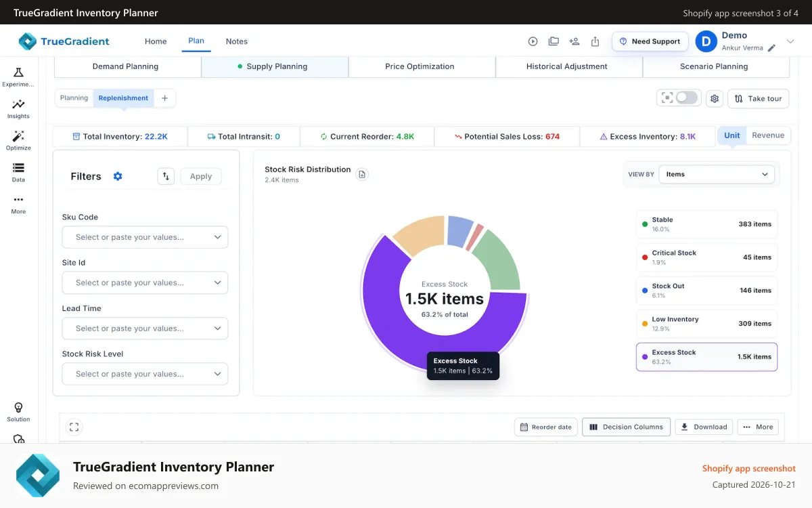Click the Download button

coord(704,427)
